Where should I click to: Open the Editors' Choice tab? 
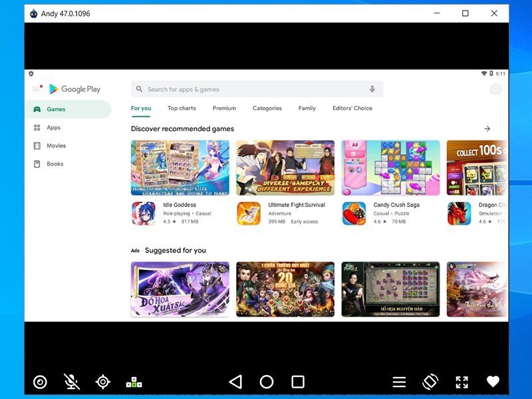click(x=352, y=108)
